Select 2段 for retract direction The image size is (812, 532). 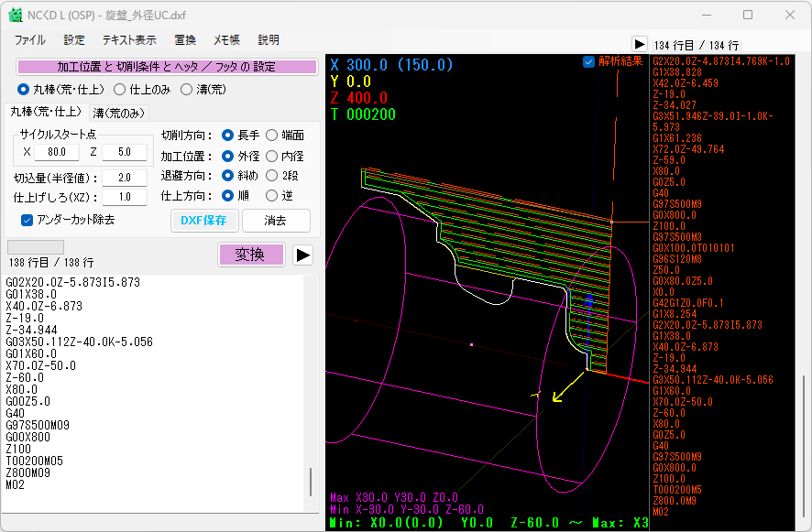272,176
